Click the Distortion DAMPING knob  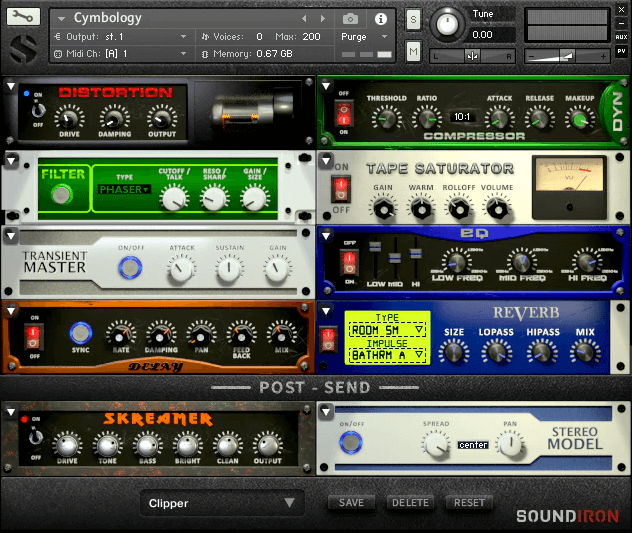pyautogui.click(x=114, y=119)
